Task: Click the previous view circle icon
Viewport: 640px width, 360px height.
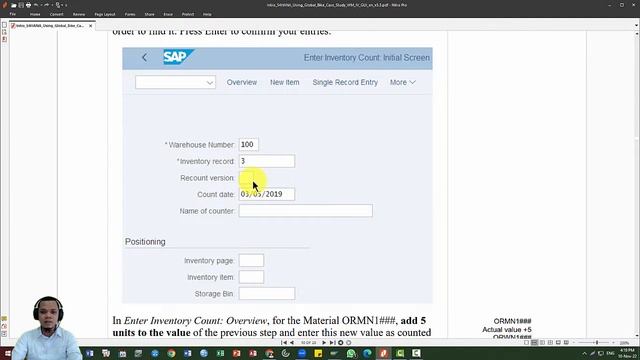Action: 340,343
